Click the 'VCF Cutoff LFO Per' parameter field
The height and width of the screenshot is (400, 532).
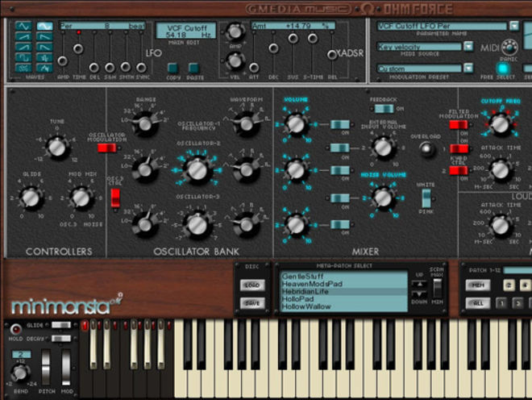(442, 26)
